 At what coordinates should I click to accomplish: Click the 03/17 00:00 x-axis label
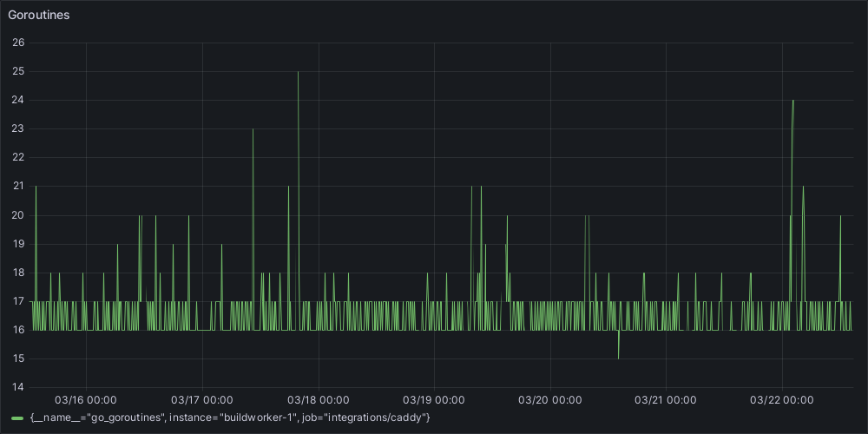click(202, 400)
